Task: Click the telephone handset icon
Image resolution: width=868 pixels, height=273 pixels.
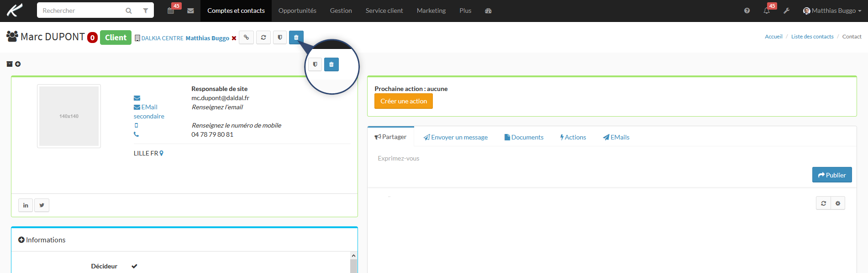Action: tap(136, 134)
